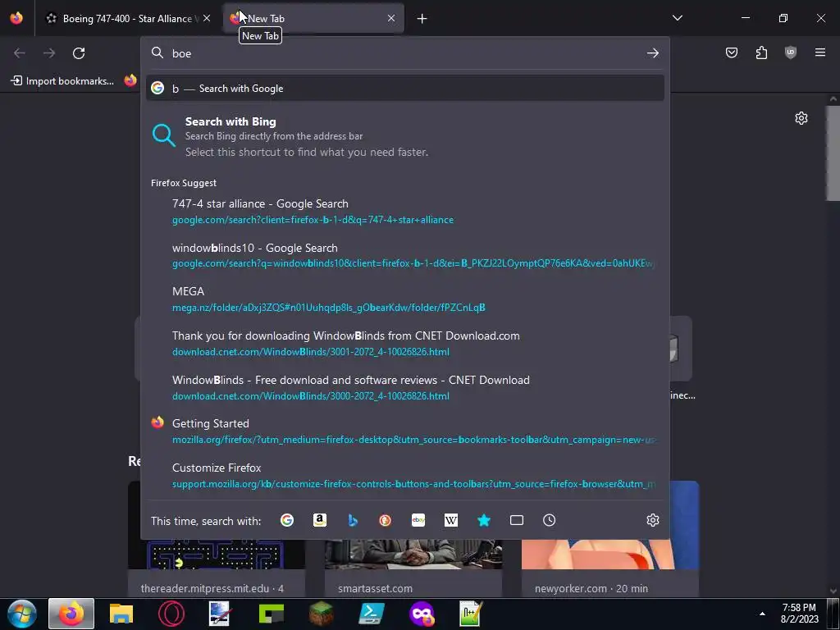This screenshot has height=630, width=840.
Task: Open Notepad++ from the taskbar
Action: (x=471, y=614)
